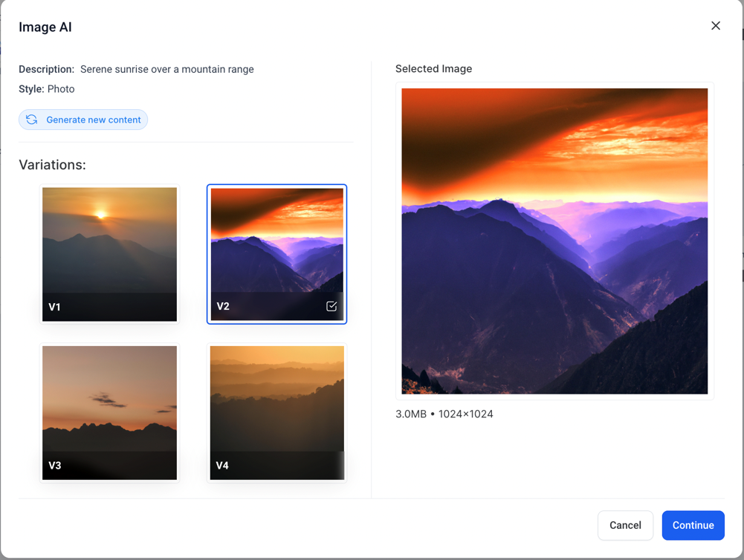Toggle the checkmark on variation V2
Screen dimensions: 744x560
[331, 306]
